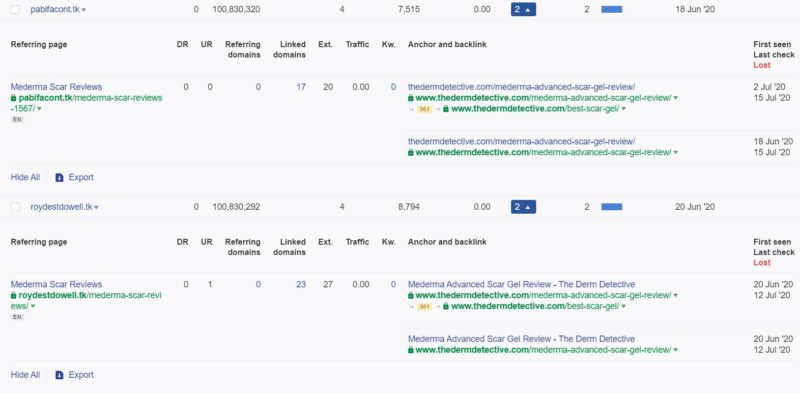Click the export file icon under roydestdowell.tk
The width and height of the screenshot is (800, 393).
click(x=59, y=375)
